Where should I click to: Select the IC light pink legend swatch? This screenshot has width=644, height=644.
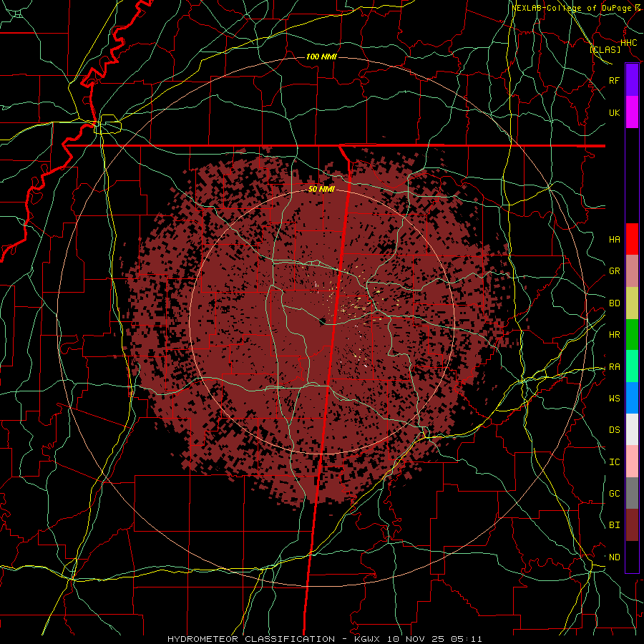632,462
